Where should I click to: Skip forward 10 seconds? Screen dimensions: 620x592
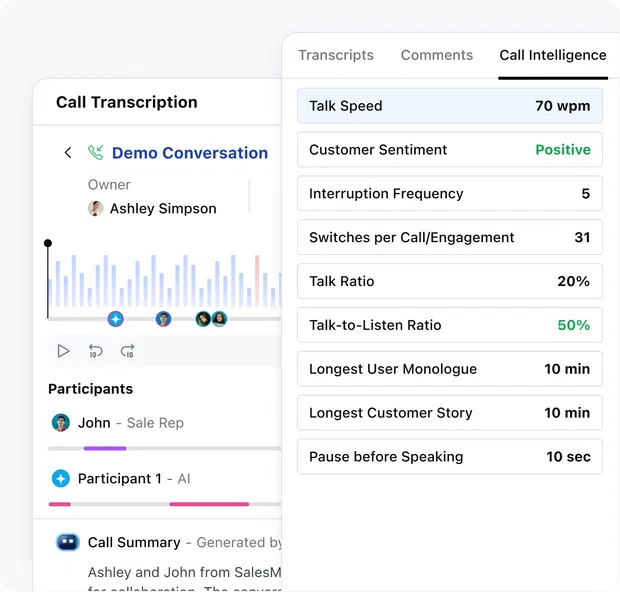click(128, 351)
